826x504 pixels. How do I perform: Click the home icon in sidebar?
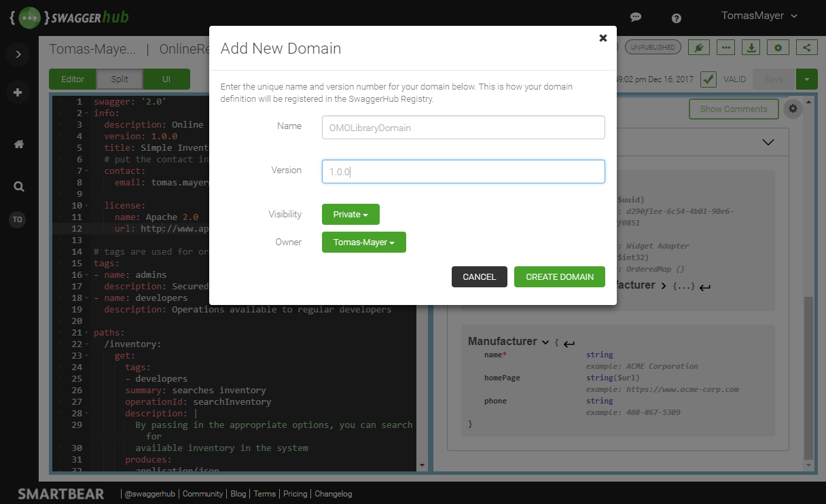point(19,144)
